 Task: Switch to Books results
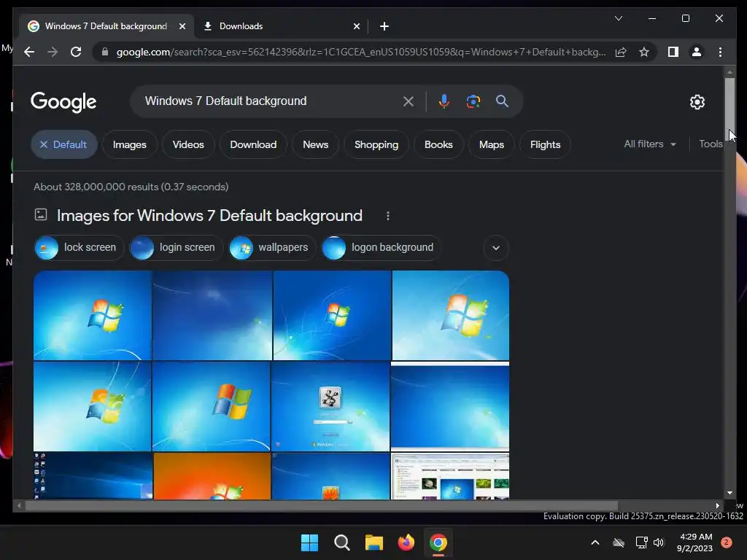click(438, 144)
